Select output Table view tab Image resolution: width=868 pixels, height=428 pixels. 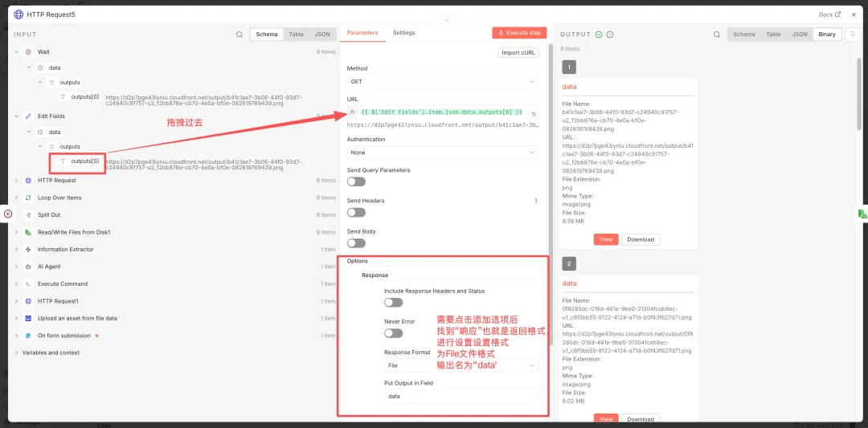(x=773, y=35)
